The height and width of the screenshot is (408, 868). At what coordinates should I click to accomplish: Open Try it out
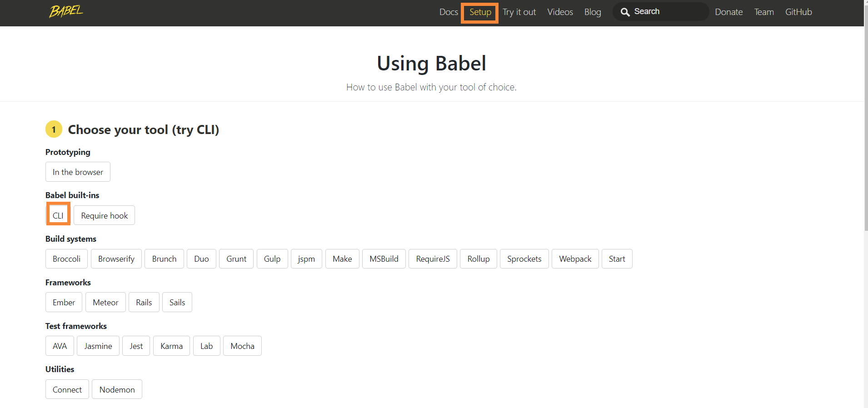[x=519, y=12]
